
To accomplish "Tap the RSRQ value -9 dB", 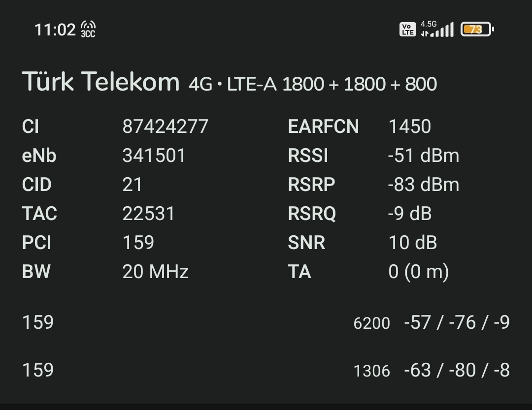I will (410, 214).
